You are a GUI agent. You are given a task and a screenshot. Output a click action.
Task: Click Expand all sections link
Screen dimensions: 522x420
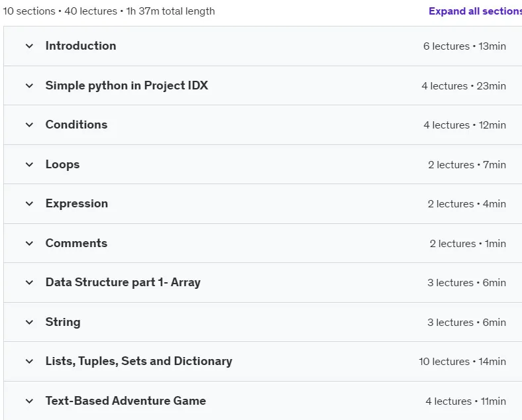475,11
